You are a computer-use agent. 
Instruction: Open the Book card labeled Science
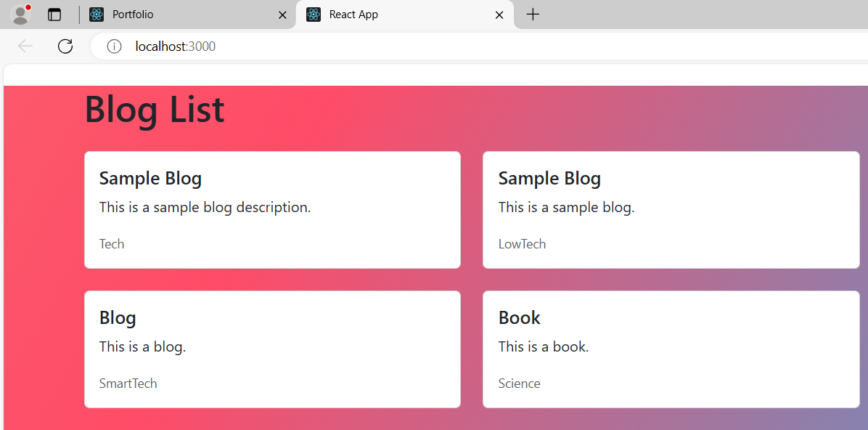pos(671,349)
